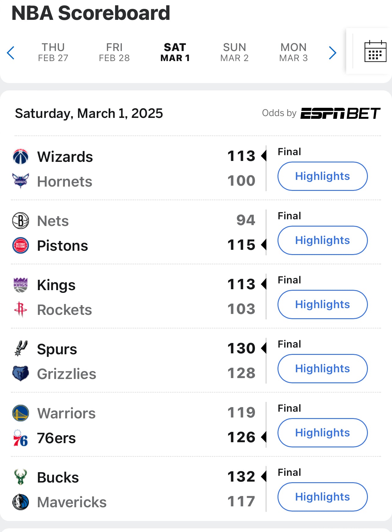This screenshot has width=392, height=532.
Task: Tap the Kings team logo
Action: (x=20, y=285)
